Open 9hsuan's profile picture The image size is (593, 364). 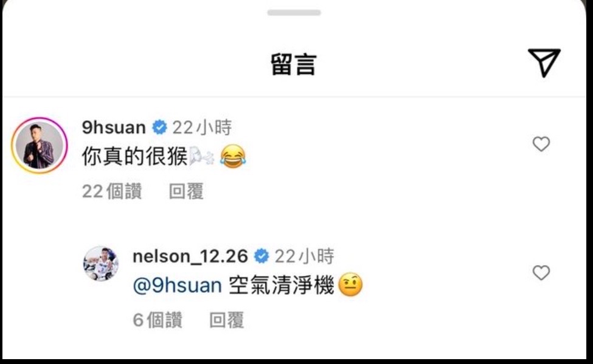pyautogui.click(x=40, y=145)
